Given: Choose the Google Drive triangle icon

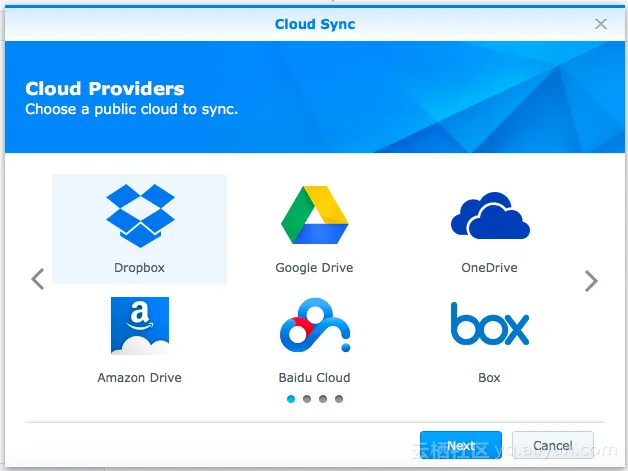Looking at the screenshot, I should (x=315, y=215).
